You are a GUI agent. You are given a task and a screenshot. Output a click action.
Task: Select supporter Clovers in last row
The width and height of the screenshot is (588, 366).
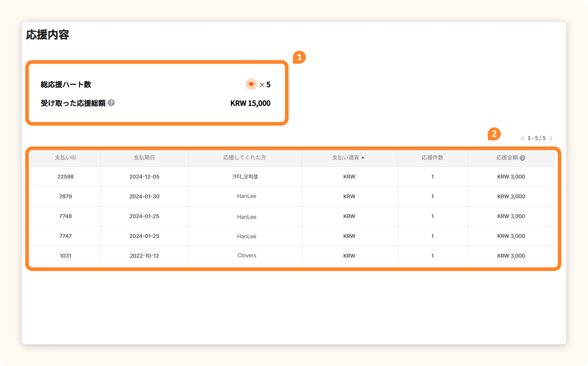tap(247, 256)
